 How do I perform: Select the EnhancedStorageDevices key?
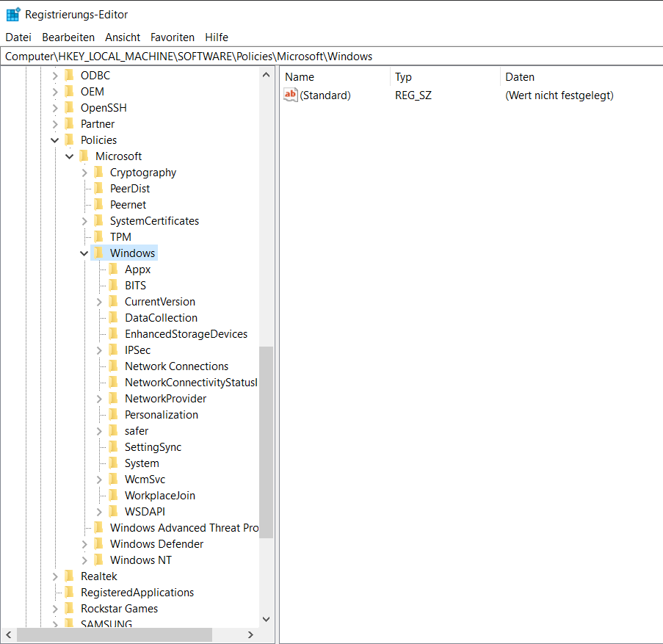click(x=186, y=334)
